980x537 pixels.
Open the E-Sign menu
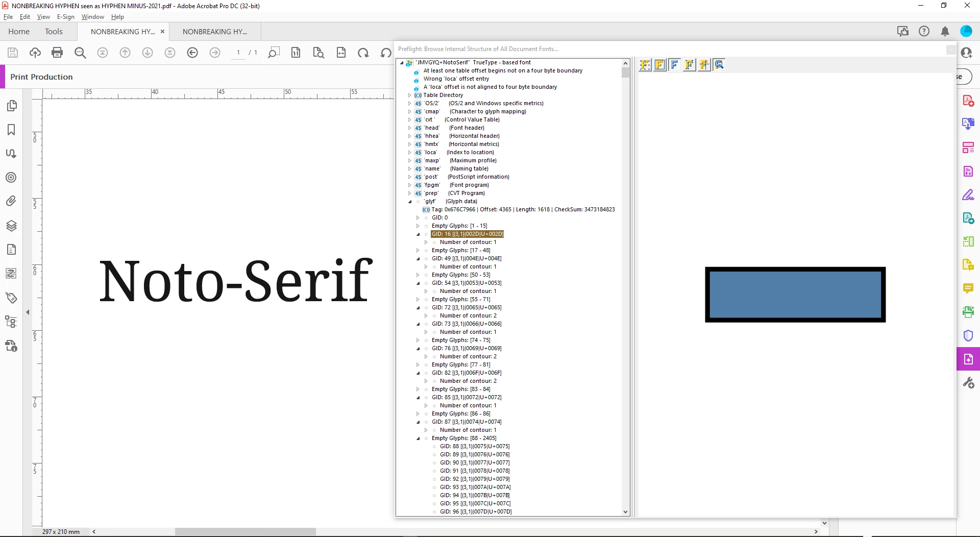coord(66,17)
